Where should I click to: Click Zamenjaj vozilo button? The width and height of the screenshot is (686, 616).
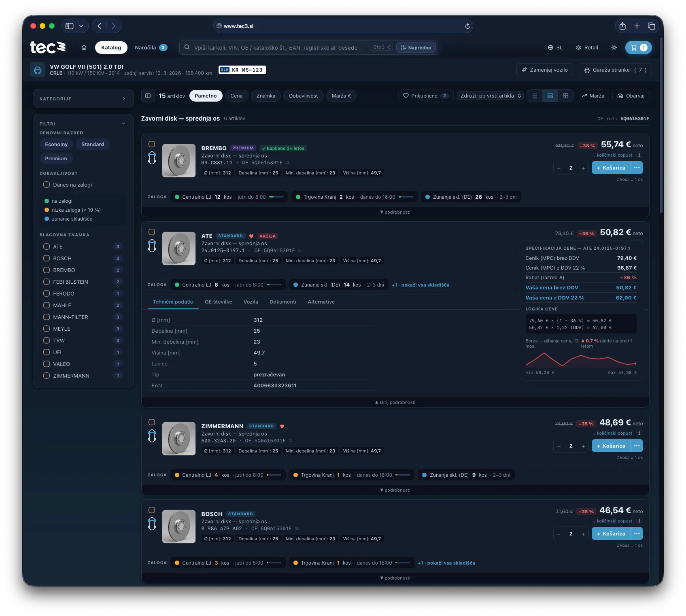[x=545, y=70]
